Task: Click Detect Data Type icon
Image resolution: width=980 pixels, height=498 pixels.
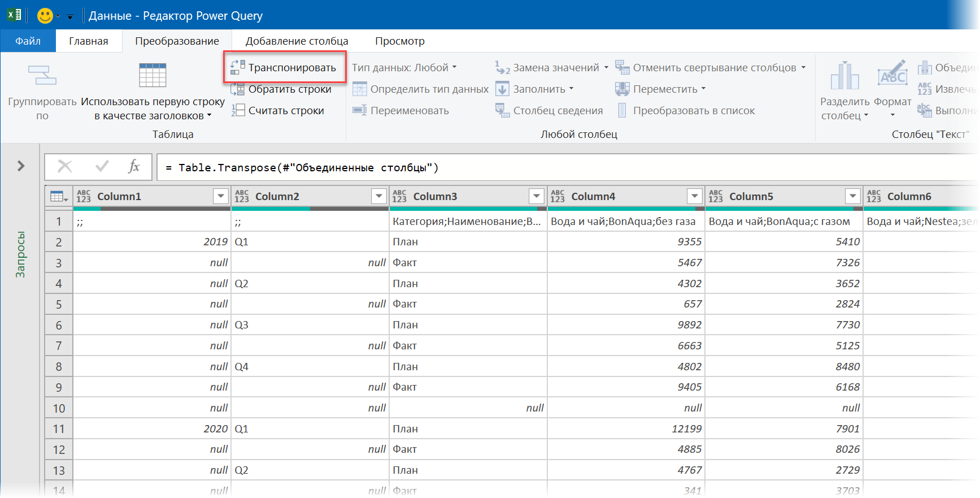Action: click(360, 89)
